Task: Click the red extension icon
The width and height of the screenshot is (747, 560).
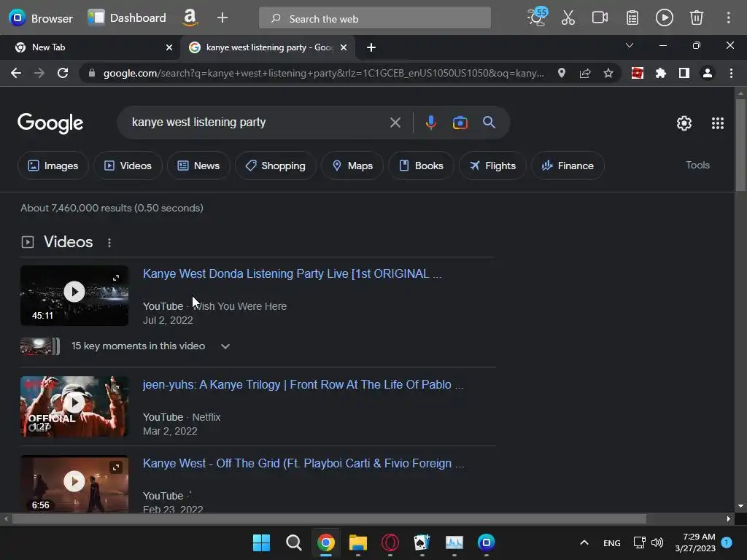Action: (638, 73)
